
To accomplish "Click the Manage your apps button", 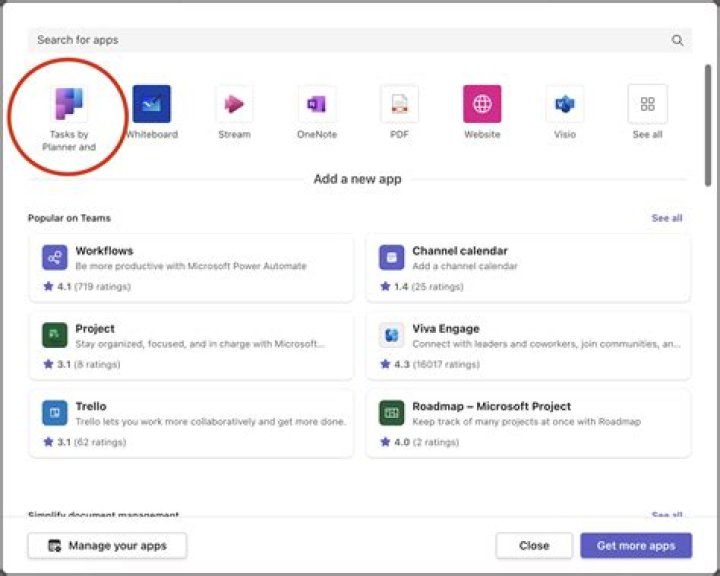I will click(107, 546).
